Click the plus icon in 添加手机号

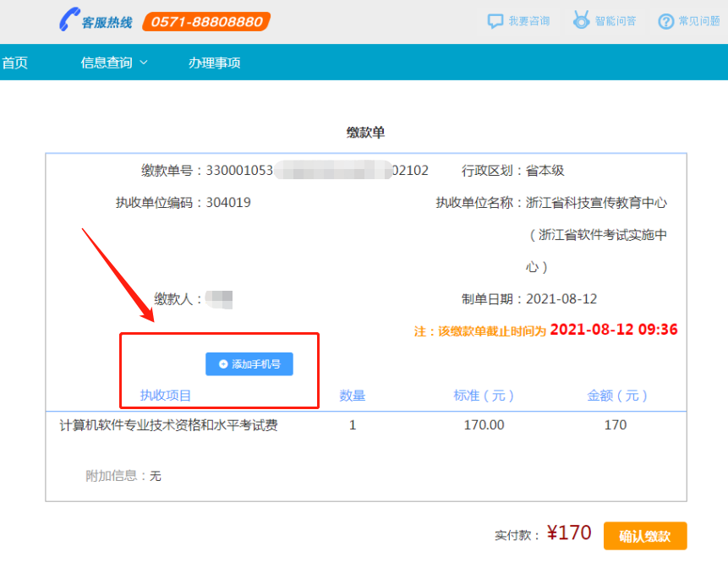223,364
